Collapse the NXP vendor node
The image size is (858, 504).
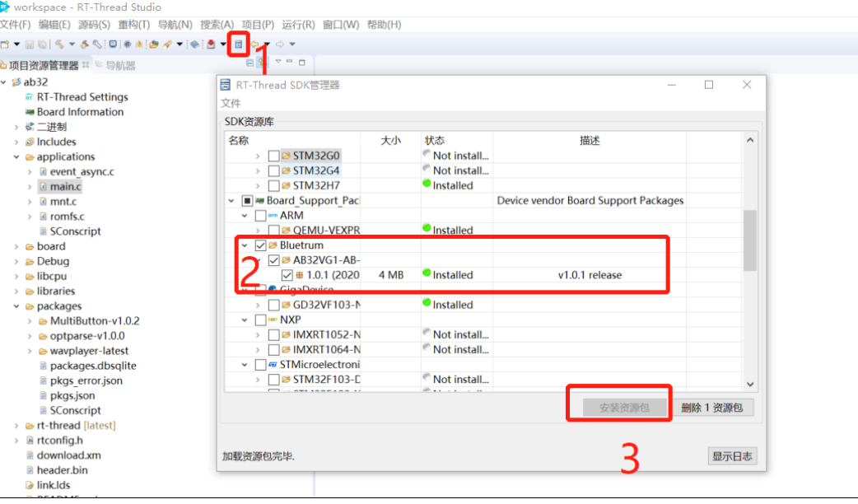point(245,320)
